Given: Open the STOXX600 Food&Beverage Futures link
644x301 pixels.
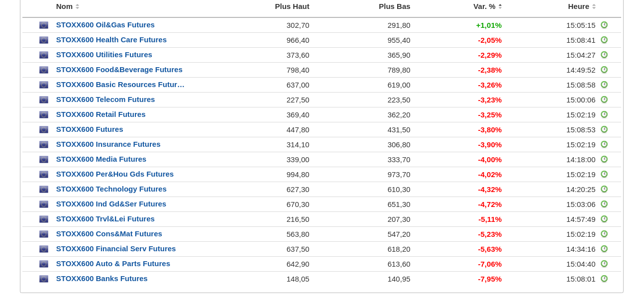Looking at the screenshot, I should (x=119, y=70).
